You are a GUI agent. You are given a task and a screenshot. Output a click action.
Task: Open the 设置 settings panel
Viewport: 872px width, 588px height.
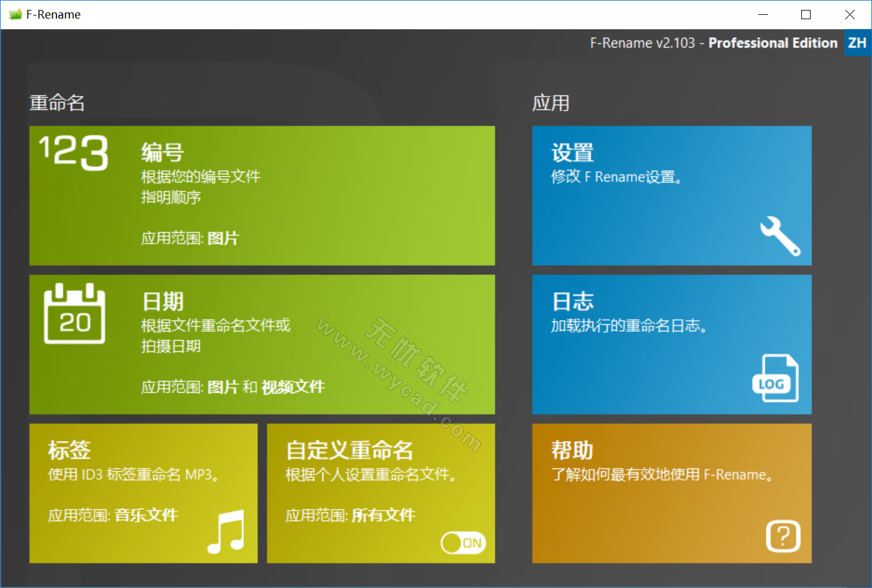(x=672, y=195)
